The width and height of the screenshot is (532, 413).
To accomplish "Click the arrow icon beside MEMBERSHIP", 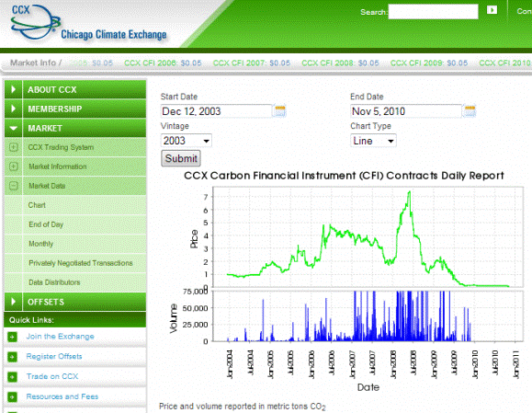I will tap(14, 109).
